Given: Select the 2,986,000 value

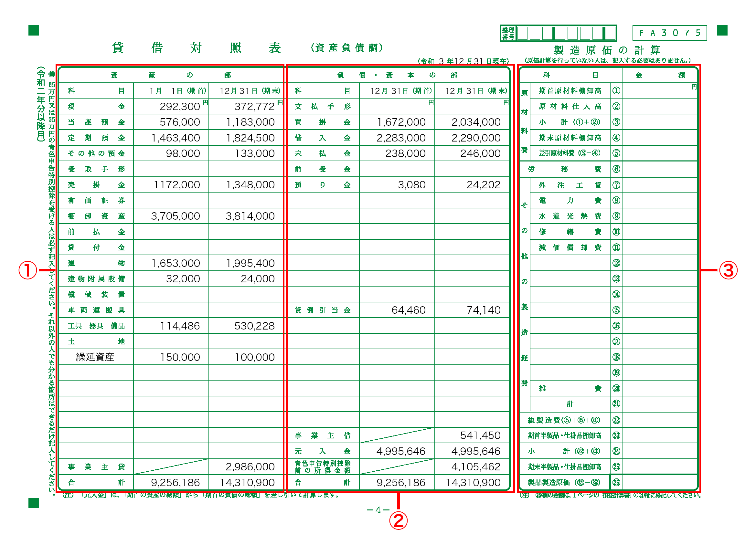Looking at the screenshot, I should point(250,467).
